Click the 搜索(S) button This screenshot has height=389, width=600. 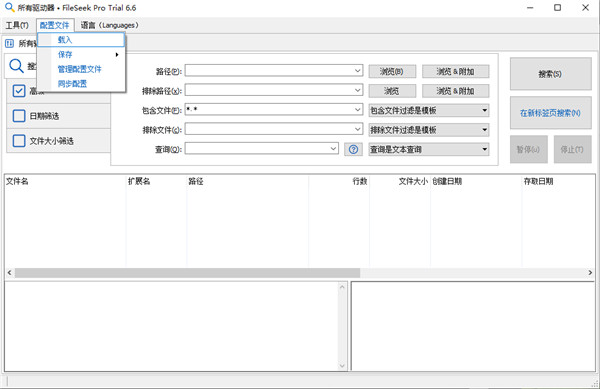550,74
